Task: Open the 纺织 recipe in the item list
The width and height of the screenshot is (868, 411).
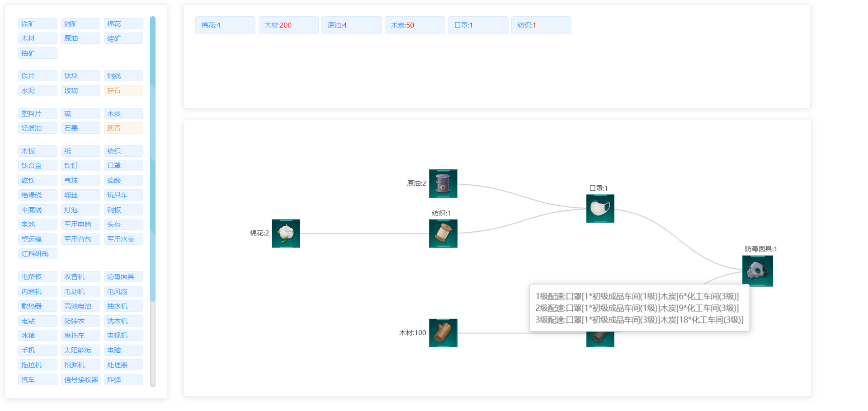Action: [123, 151]
